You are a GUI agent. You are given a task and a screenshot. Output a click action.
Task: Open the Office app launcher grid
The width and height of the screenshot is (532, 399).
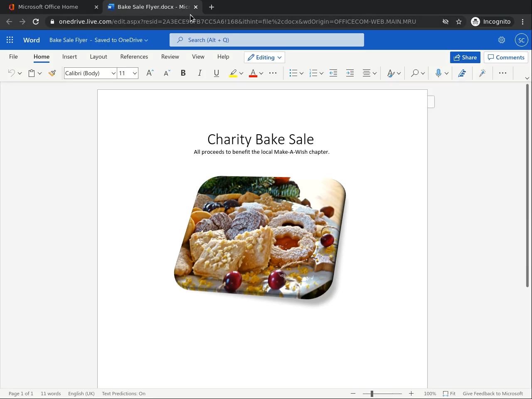click(10, 40)
